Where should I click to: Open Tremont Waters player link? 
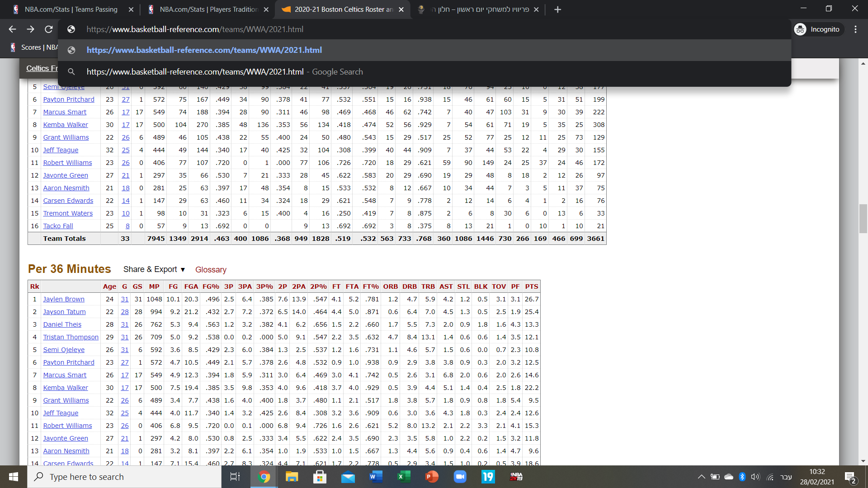[68, 213]
